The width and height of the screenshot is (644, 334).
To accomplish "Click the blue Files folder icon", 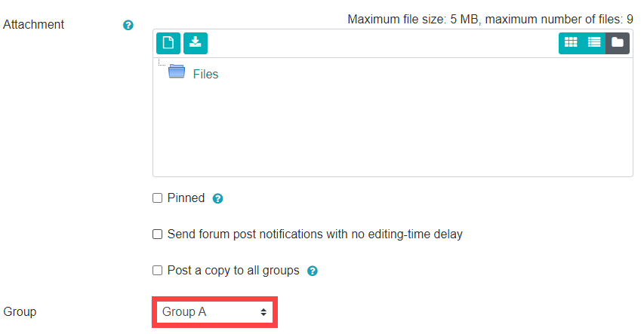I will [x=177, y=72].
